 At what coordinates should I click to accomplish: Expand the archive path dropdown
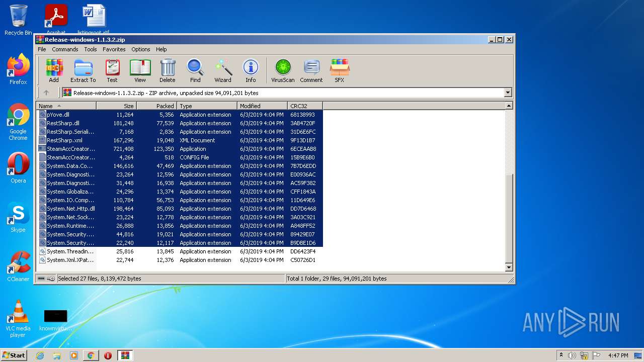click(x=508, y=93)
